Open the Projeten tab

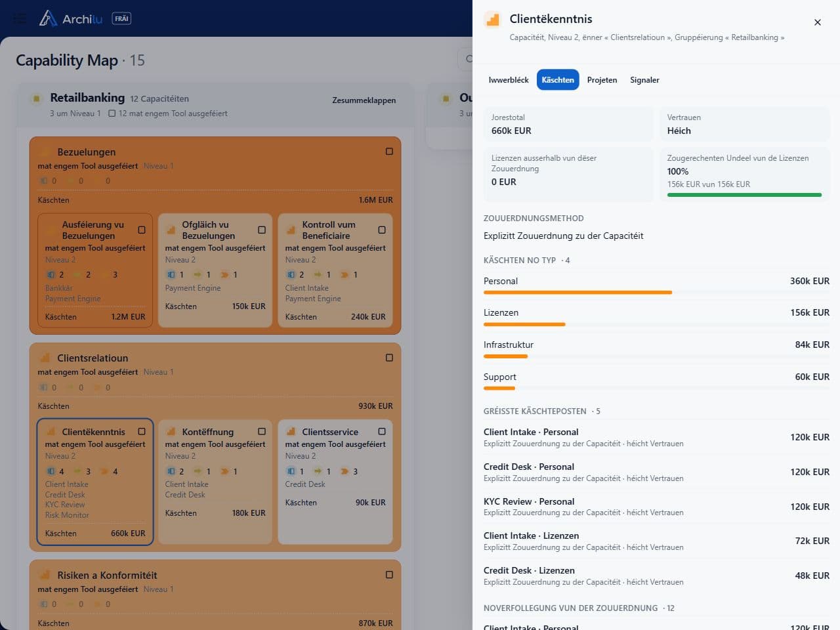coord(602,80)
